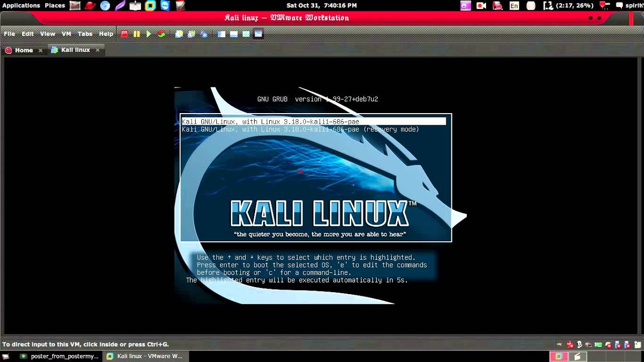Select the second workspace switcher cell

[578, 356]
